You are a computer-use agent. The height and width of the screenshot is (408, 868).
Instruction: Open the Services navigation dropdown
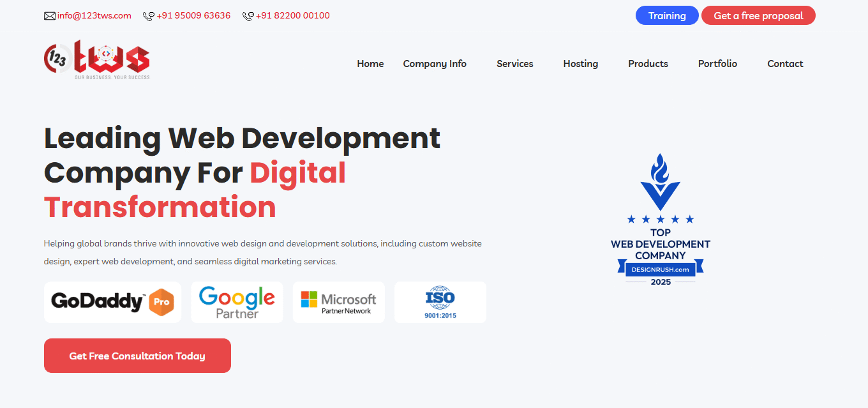[514, 64]
